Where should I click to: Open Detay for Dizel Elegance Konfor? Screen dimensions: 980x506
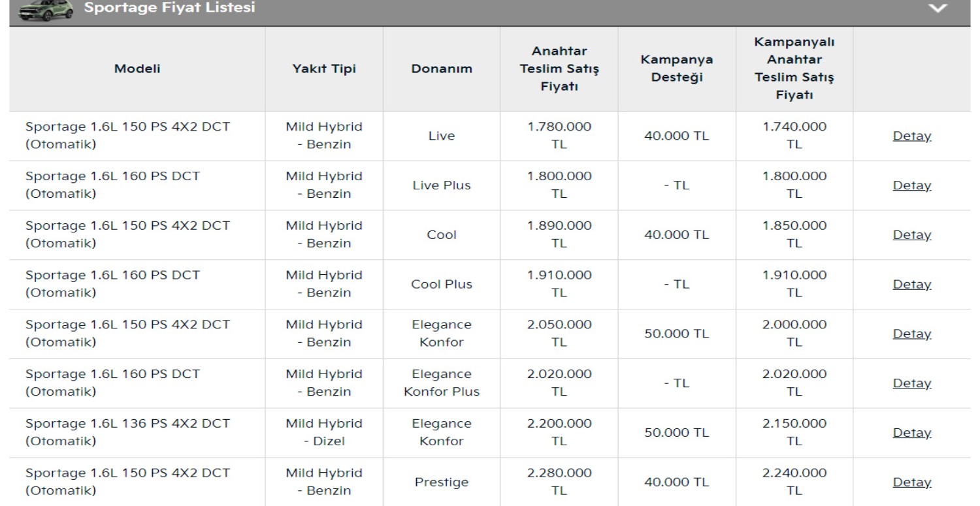[911, 433]
